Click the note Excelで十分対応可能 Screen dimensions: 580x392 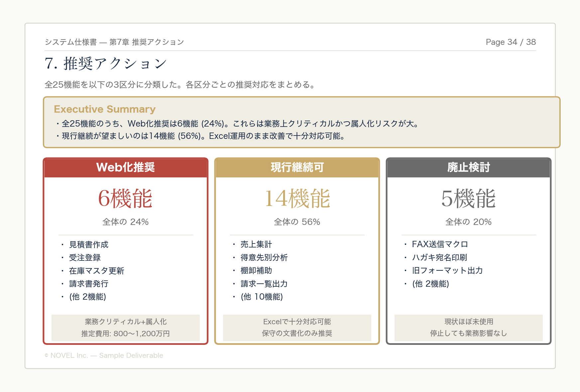pyautogui.click(x=297, y=322)
